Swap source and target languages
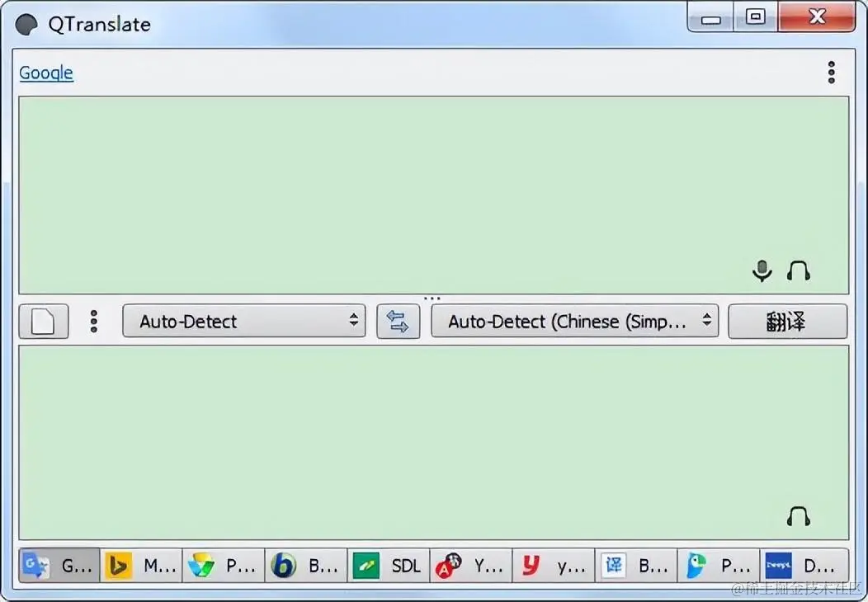 click(398, 321)
